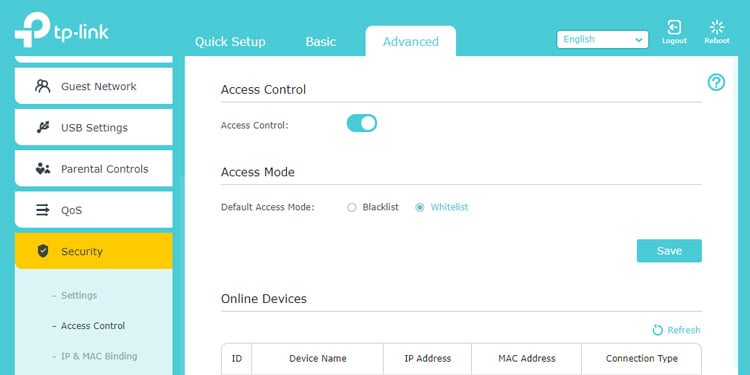Click the Guest Network people icon

click(43, 86)
